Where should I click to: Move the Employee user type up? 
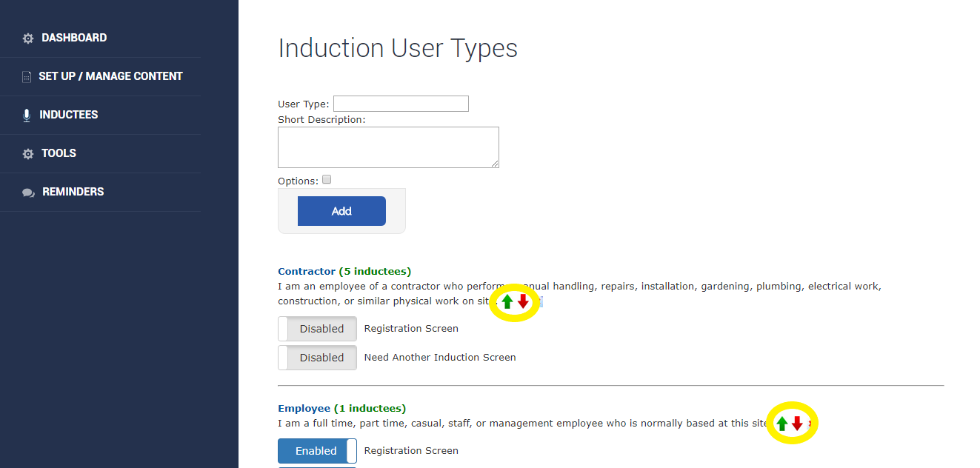click(781, 424)
